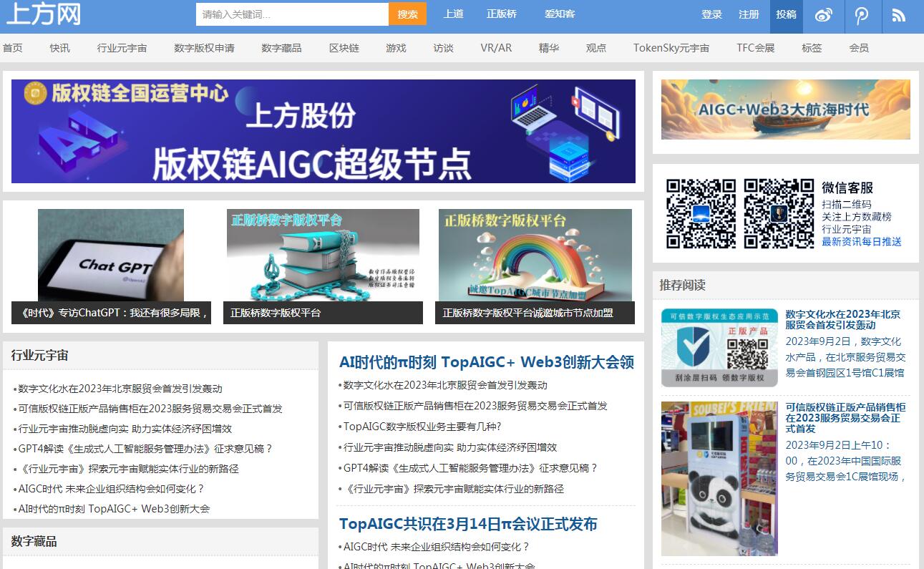Open the 快讯 nav item

pyautogui.click(x=60, y=48)
